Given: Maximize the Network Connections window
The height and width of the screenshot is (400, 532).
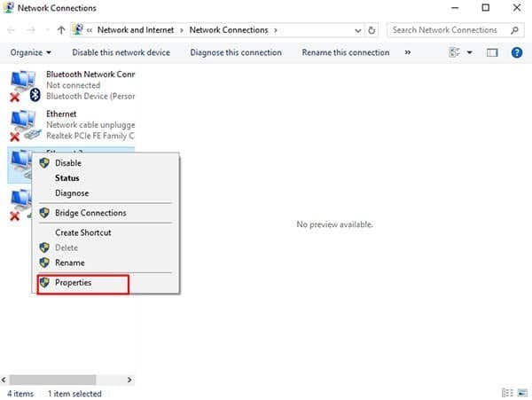Looking at the screenshot, I should click(486, 7).
